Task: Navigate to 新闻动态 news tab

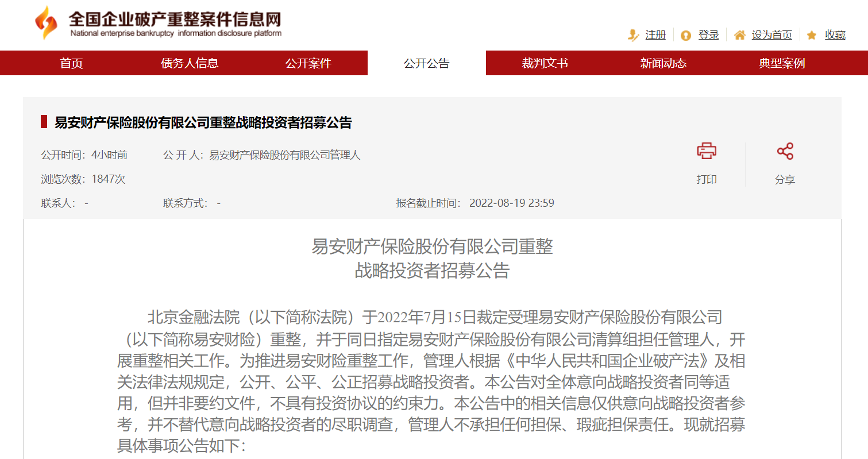Action: point(663,63)
